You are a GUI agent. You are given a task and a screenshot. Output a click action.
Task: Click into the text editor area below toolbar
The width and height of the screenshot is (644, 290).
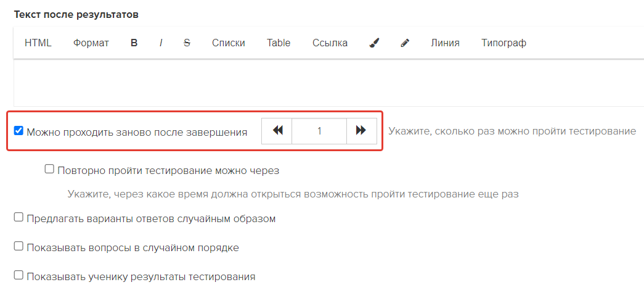328,83
